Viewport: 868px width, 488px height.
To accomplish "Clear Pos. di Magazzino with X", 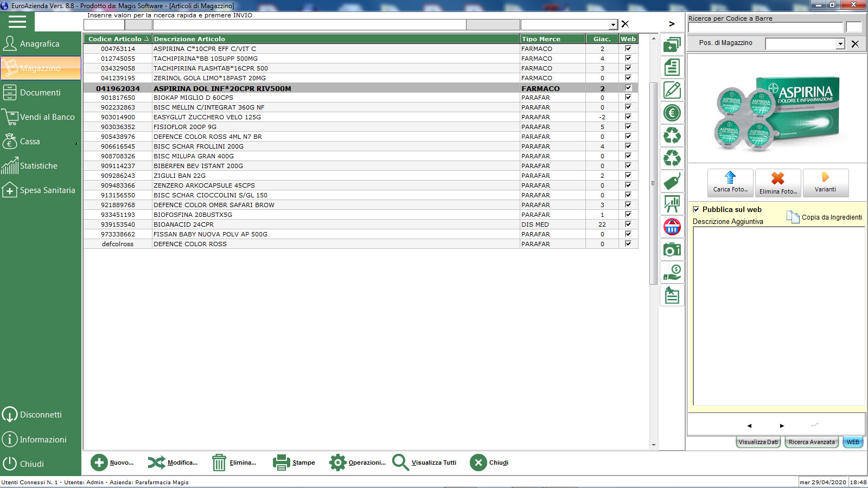I will pos(855,44).
